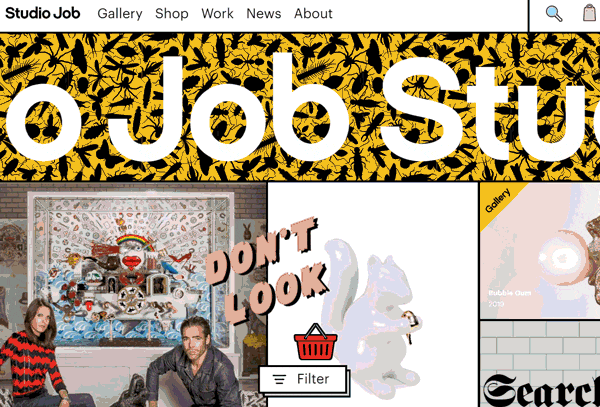Click the yellow insect pattern banner

[x=300, y=107]
